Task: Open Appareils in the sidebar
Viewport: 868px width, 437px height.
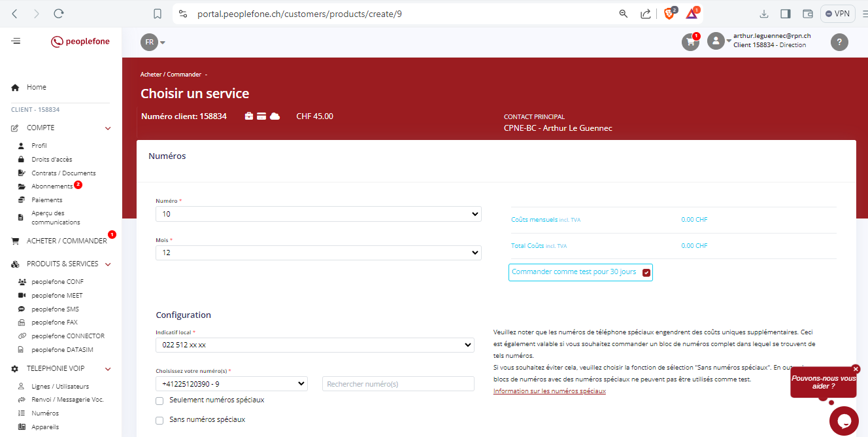Action: pos(45,427)
